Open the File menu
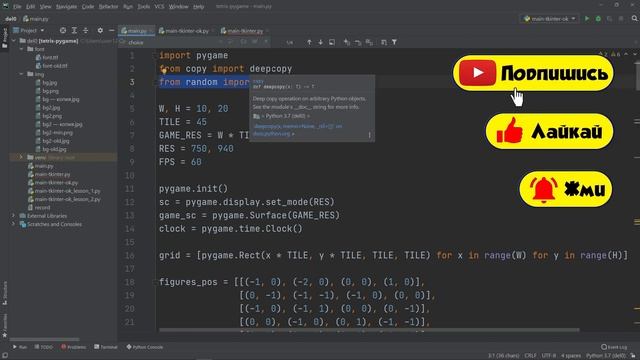Screen dimensions: 640x360 pos(17,7)
